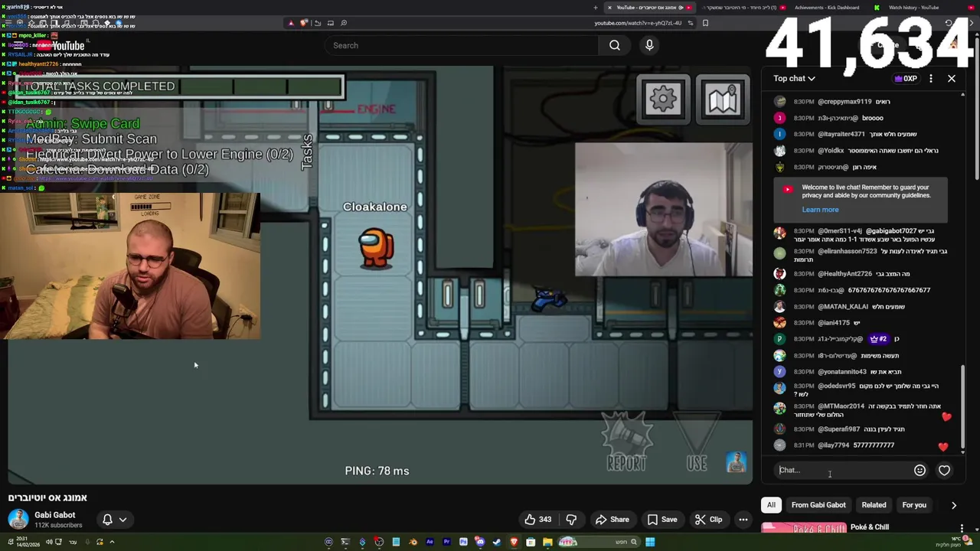Open live chat three-dot options menu
The height and width of the screenshot is (551, 980).
pyautogui.click(x=931, y=78)
